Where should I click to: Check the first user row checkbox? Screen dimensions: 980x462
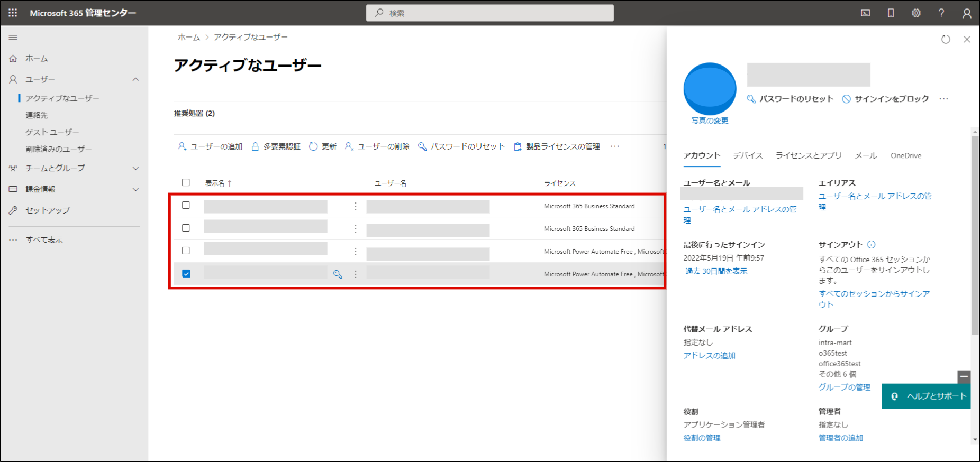click(x=186, y=206)
